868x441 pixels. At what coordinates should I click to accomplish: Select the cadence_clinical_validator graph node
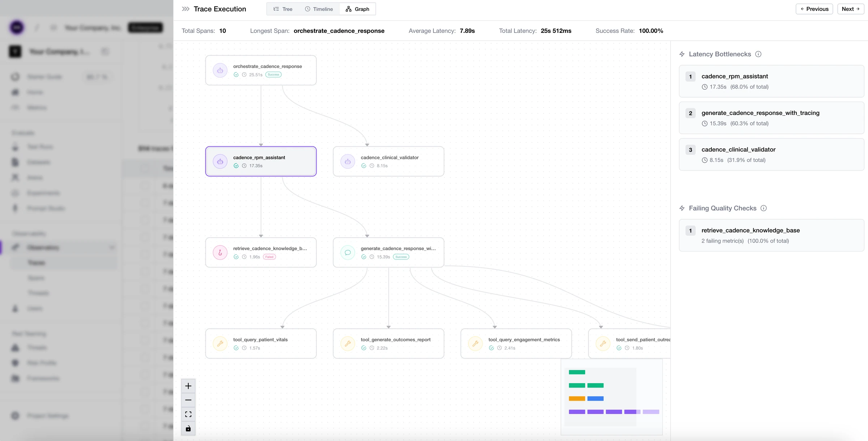pyautogui.click(x=388, y=161)
